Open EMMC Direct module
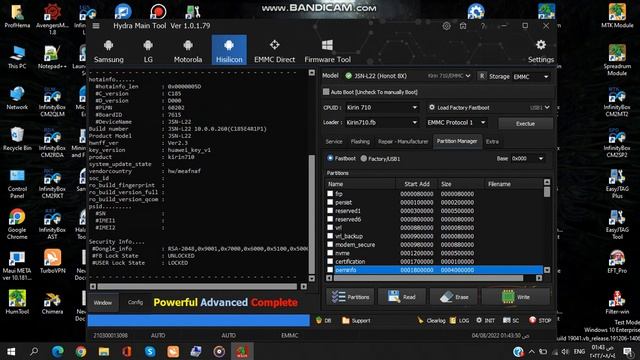The width and height of the screenshot is (640, 360). point(274,51)
